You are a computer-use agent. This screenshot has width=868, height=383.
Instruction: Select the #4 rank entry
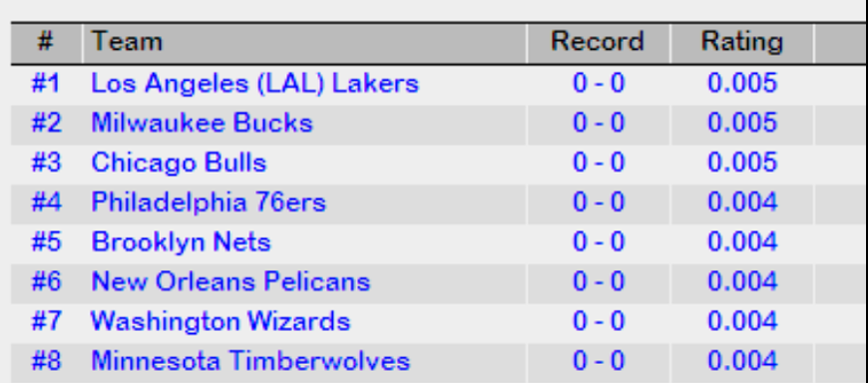(x=46, y=202)
